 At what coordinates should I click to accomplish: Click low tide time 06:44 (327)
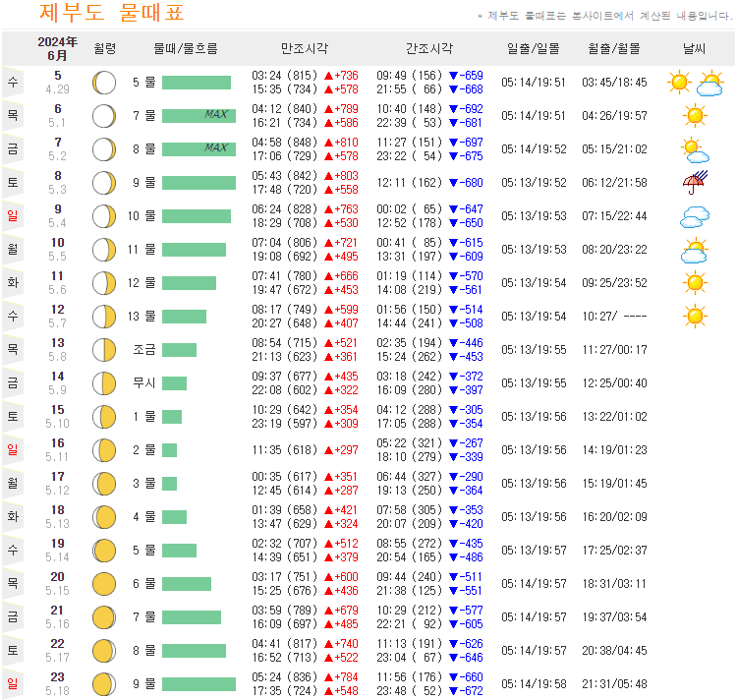coord(410,477)
